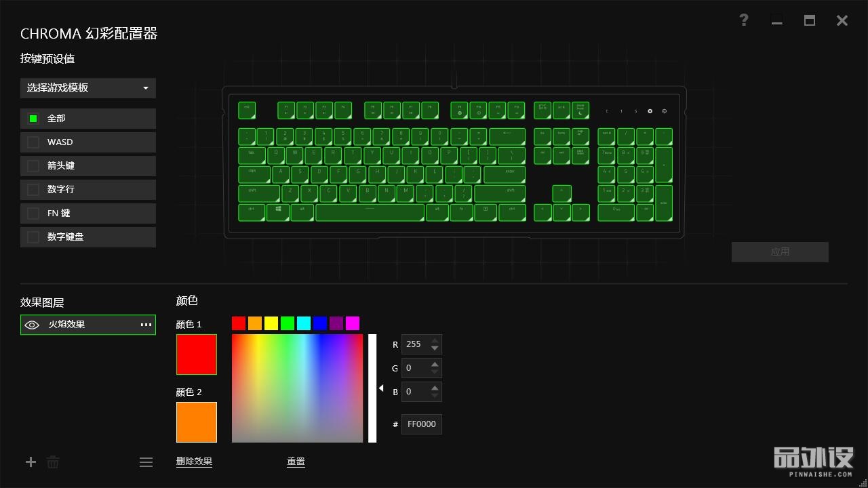Click the trash icon under effect layers
The height and width of the screenshot is (488, 868).
click(53, 462)
